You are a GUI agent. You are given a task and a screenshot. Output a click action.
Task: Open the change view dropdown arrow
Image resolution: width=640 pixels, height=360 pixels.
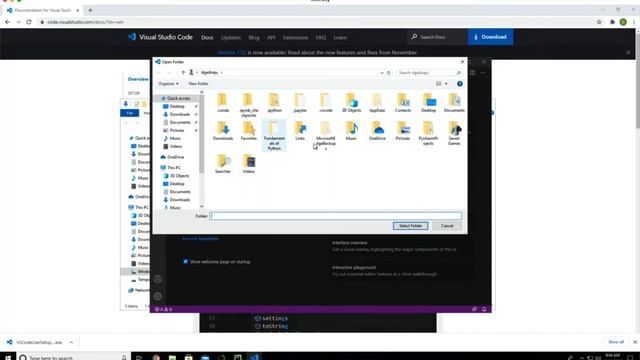point(446,84)
